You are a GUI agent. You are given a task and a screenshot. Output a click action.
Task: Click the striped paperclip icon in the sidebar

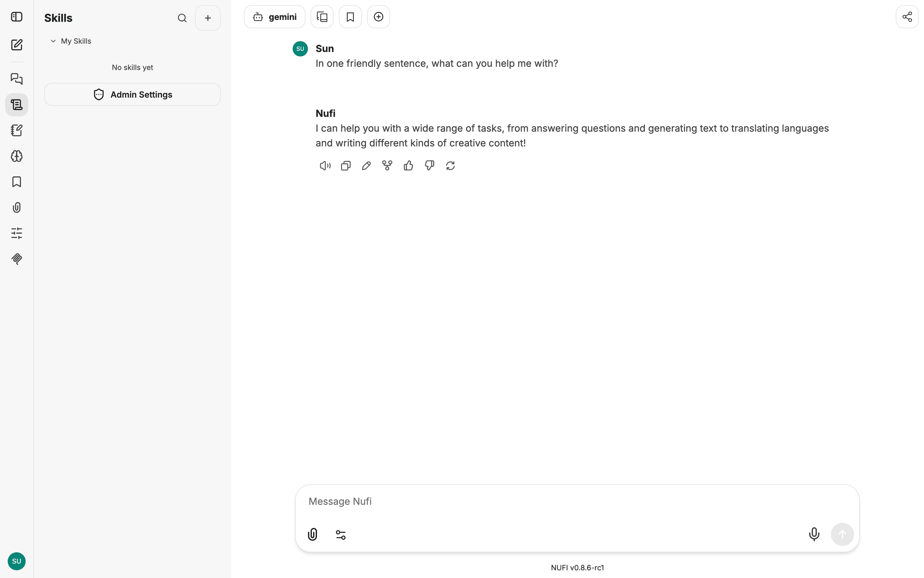16,259
